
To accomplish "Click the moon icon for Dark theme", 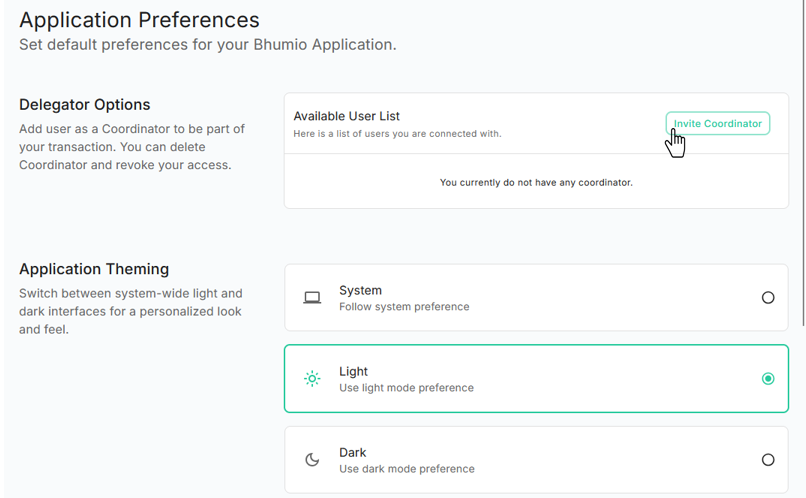I will tap(312, 460).
